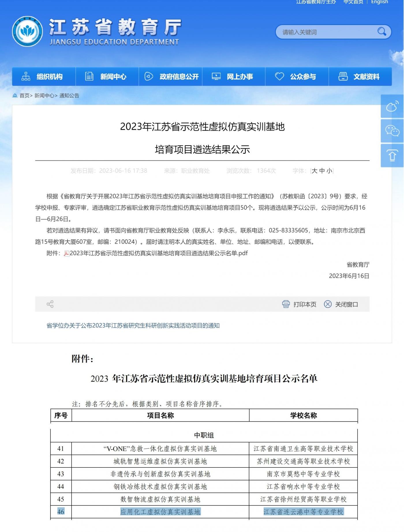Click the 发布日期: 2023-06-16 17:38 text
This screenshot has height=532, width=404.
109,171
